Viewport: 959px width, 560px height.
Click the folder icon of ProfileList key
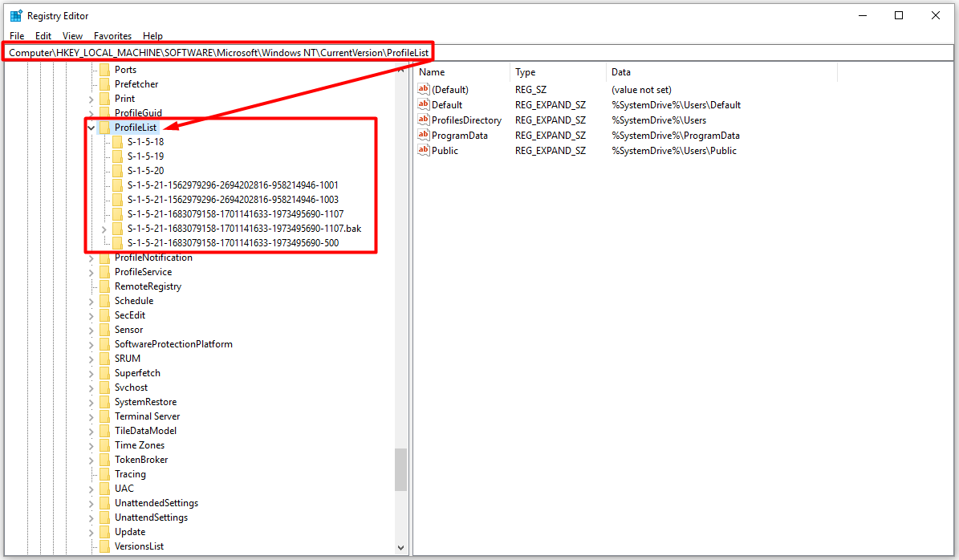click(104, 127)
